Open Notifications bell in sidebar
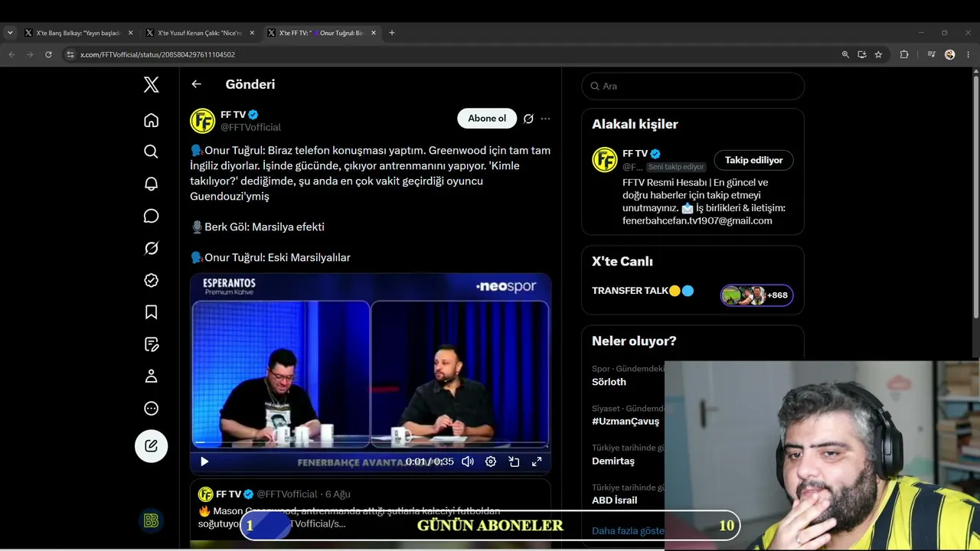The width and height of the screenshot is (980, 551). (152, 184)
